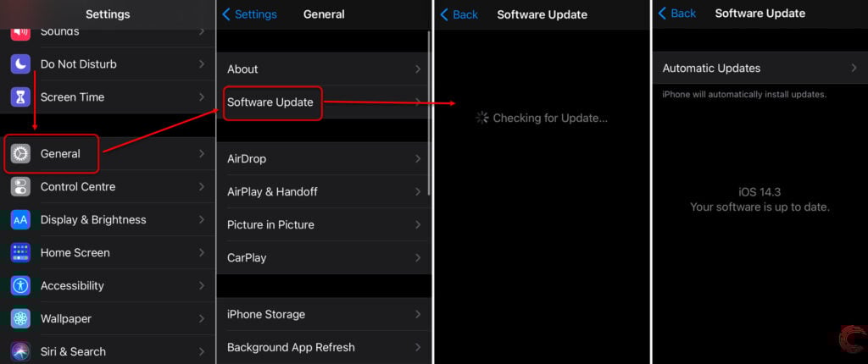Tap the Display & Brightness AA icon
The image size is (868, 364).
point(20,219)
